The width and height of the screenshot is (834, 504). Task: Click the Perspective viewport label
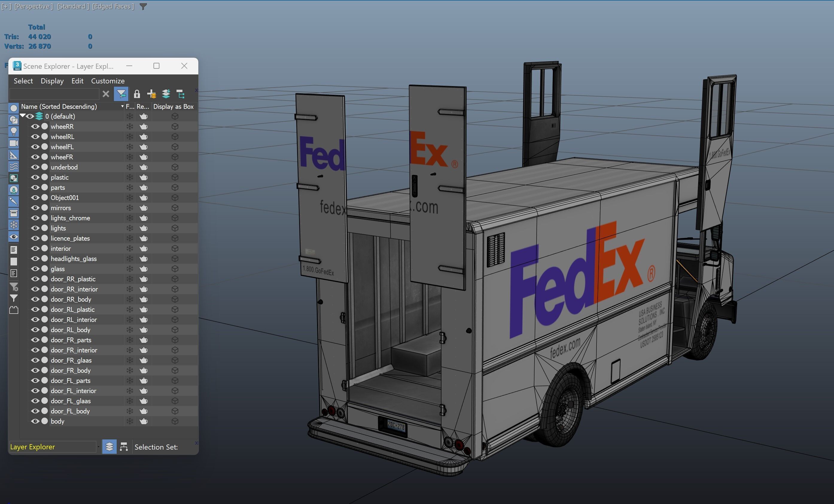33,6
